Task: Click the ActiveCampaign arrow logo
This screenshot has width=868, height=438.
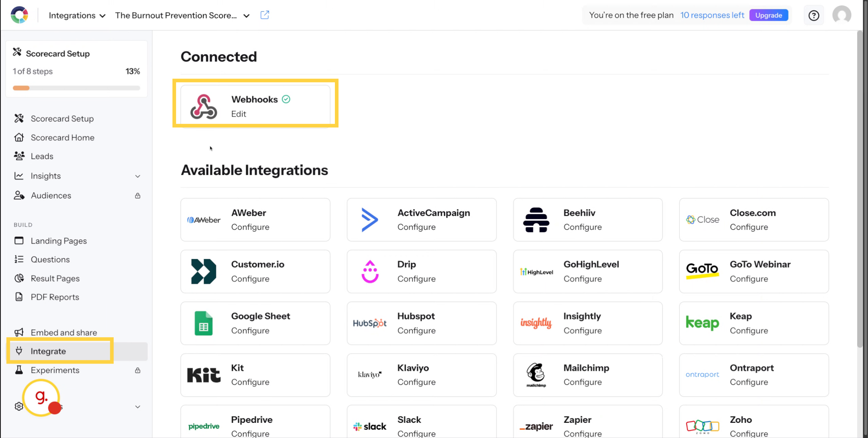Action: click(x=370, y=220)
